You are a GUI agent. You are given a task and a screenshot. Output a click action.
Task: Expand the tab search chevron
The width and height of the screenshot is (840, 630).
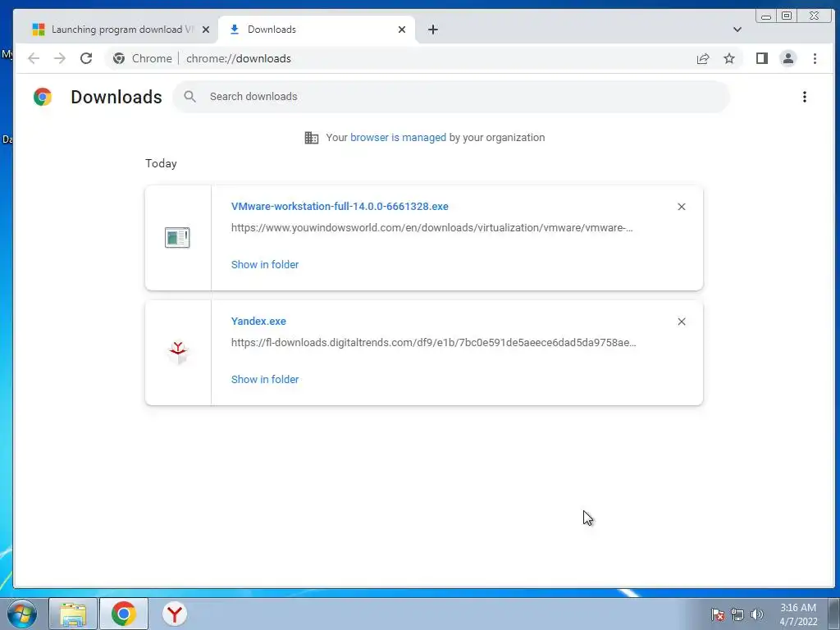pos(737,30)
